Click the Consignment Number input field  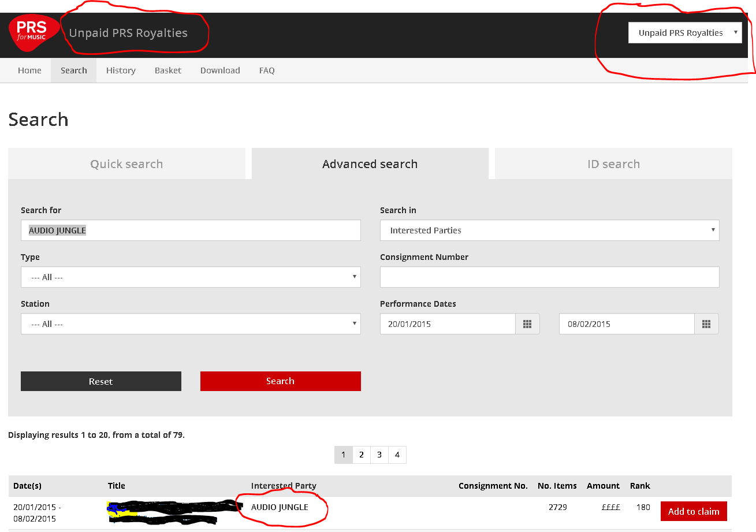pyautogui.click(x=549, y=277)
